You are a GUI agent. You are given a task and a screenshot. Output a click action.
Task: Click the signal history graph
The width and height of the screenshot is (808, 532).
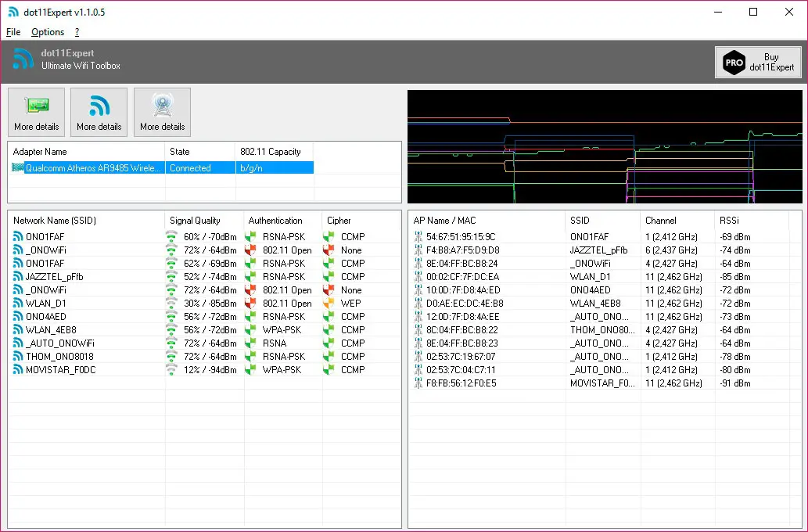click(604, 146)
